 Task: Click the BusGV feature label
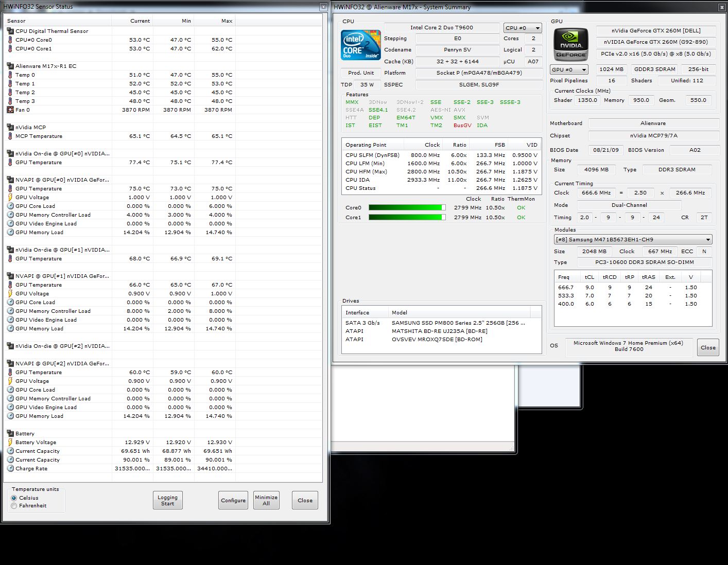click(462, 126)
